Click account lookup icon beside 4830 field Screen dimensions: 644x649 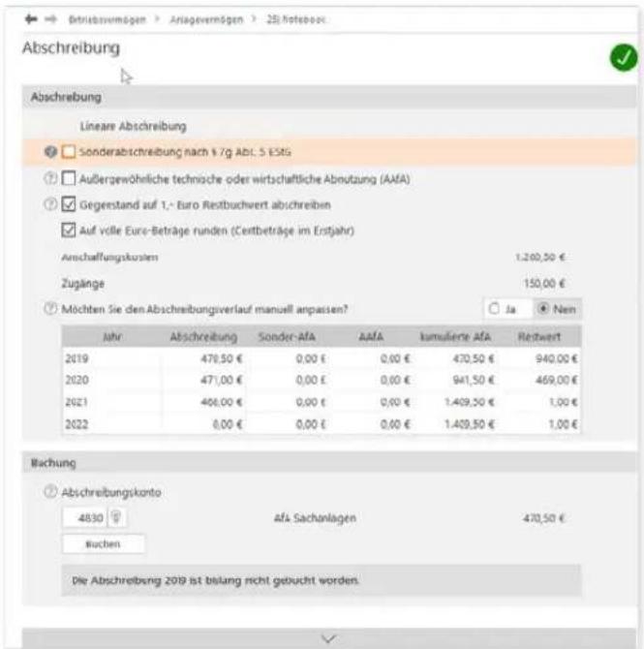(117, 517)
